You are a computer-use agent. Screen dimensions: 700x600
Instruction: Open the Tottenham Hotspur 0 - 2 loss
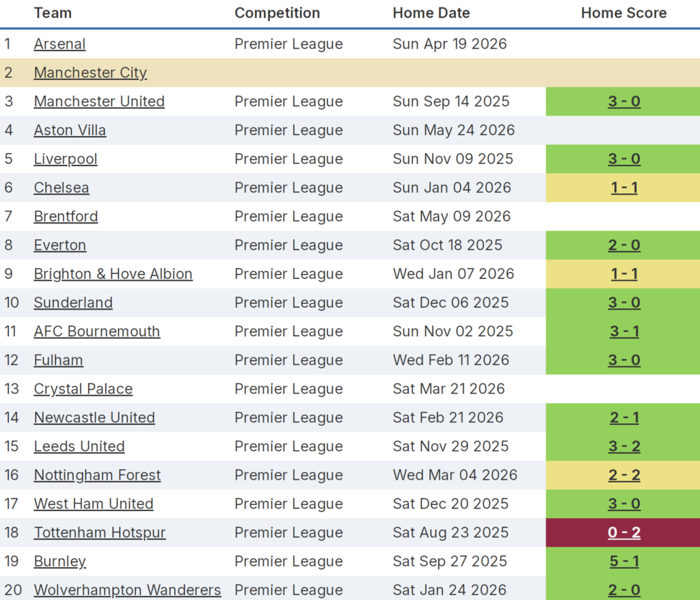623,532
